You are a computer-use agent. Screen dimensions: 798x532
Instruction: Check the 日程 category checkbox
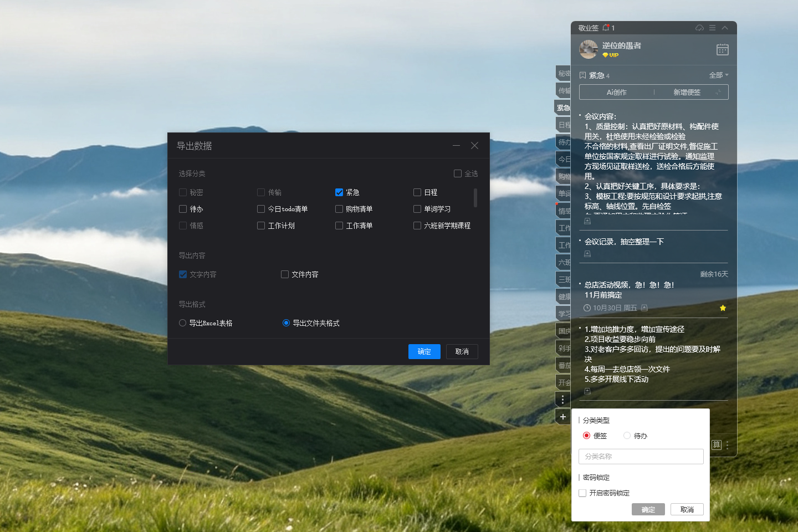(417, 192)
